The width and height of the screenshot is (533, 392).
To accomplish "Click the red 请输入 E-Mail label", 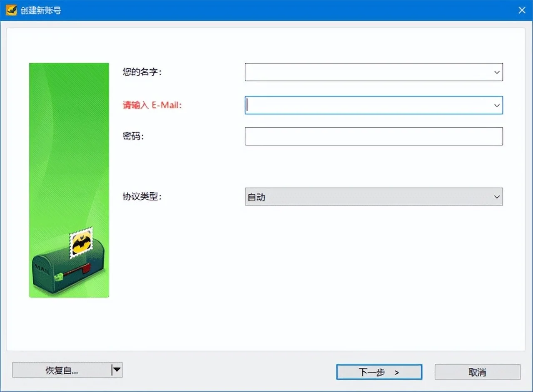I will click(152, 105).
